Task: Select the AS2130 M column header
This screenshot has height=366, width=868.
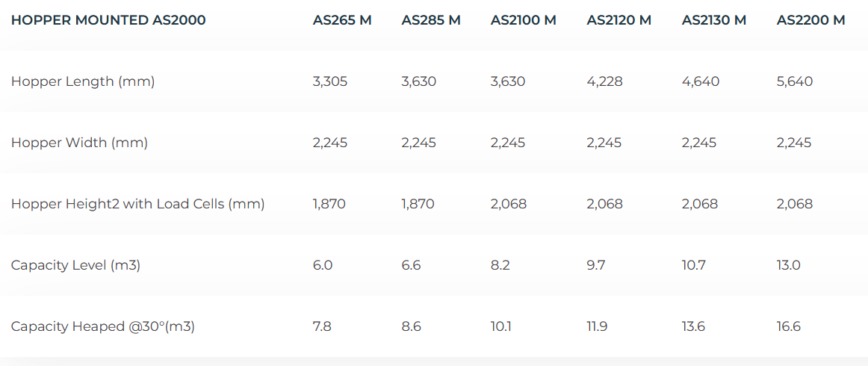Action: 713,20
